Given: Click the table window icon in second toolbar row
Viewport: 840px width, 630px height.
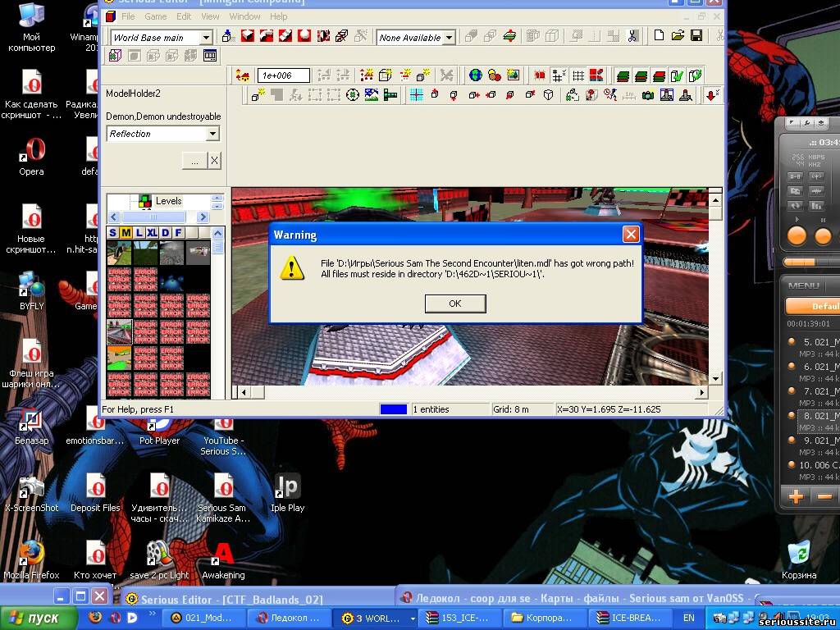Looking at the screenshot, I should click(x=210, y=55).
